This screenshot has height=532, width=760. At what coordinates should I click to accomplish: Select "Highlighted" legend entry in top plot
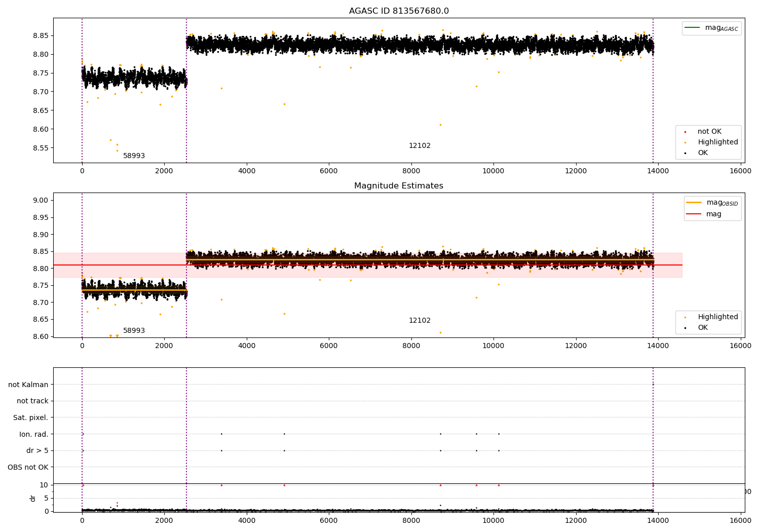(711, 142)
